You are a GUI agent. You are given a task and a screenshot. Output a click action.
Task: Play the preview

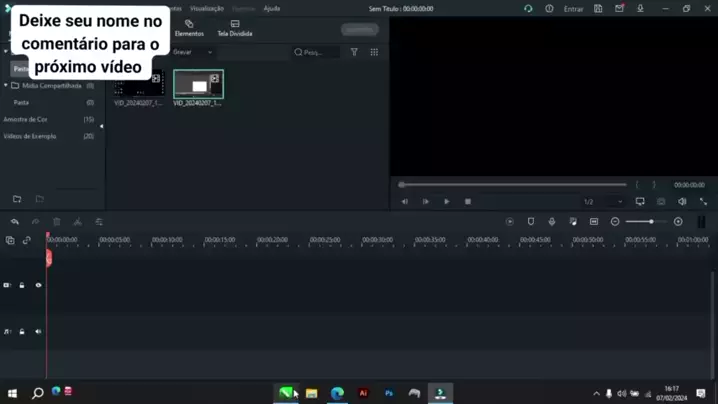446,202
